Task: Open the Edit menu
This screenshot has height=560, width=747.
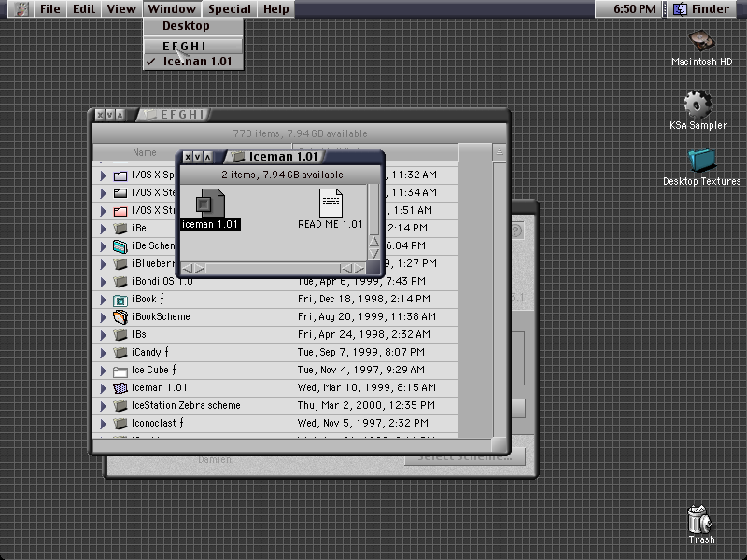Action: (84, 9)
